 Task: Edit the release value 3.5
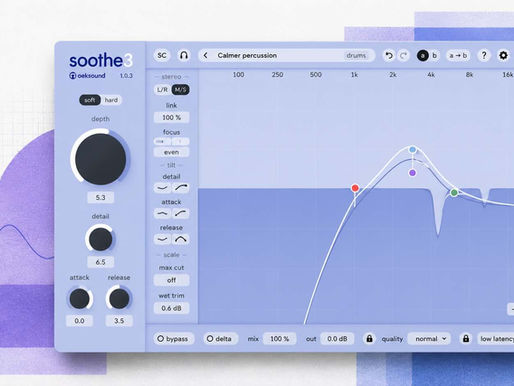(x=119, y=321)
